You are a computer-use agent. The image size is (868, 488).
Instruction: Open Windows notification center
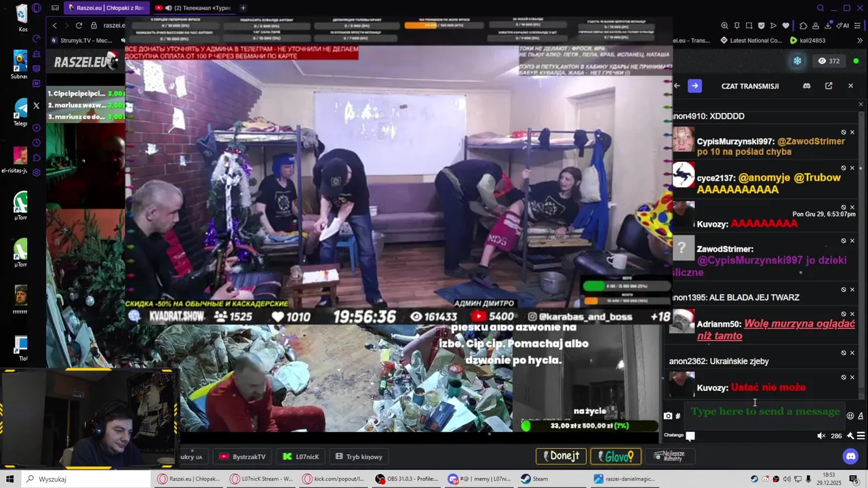tap(853, 479)
